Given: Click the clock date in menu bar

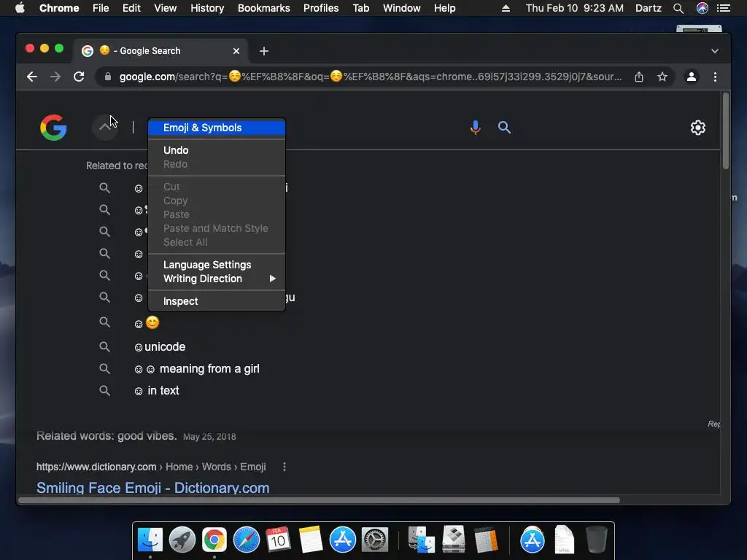Looking at the screenshot, I should (x=575, y=8).
